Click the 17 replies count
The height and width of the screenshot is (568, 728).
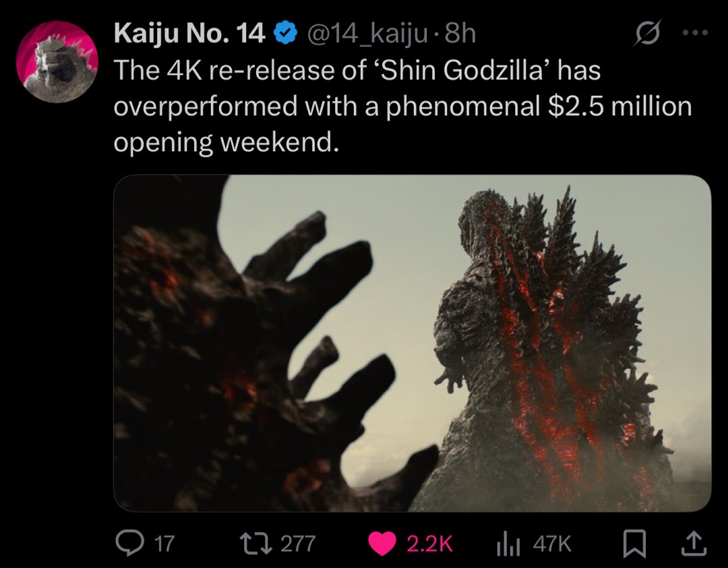[x=164, y=543]
